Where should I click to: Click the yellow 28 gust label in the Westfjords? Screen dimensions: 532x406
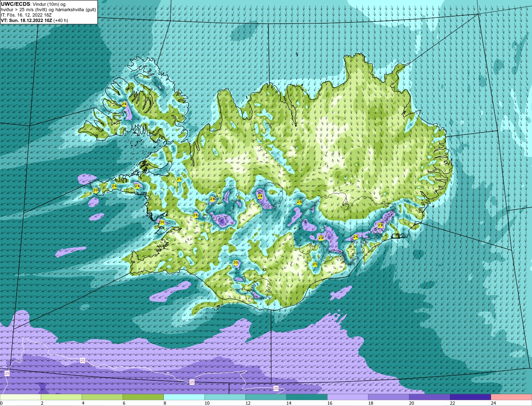coord(124,104)
